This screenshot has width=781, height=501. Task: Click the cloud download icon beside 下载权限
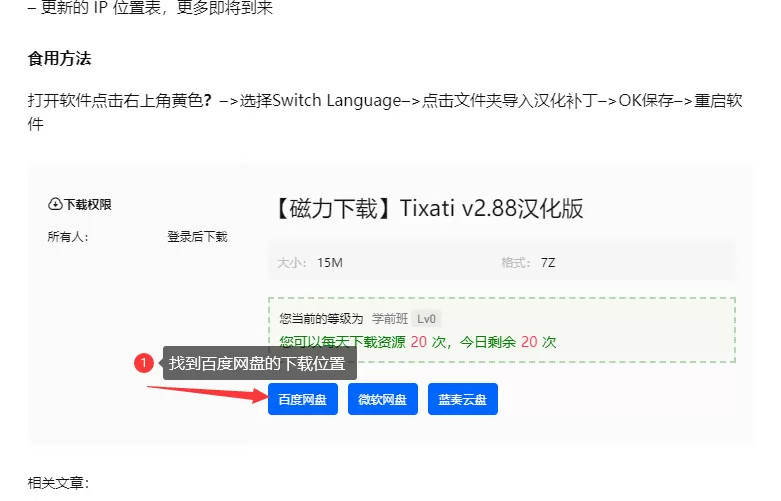pyautogui.click(x=55, y=204)
